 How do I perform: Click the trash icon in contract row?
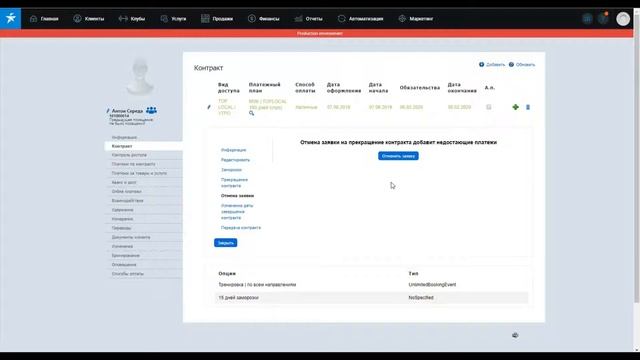coord(528,107)
